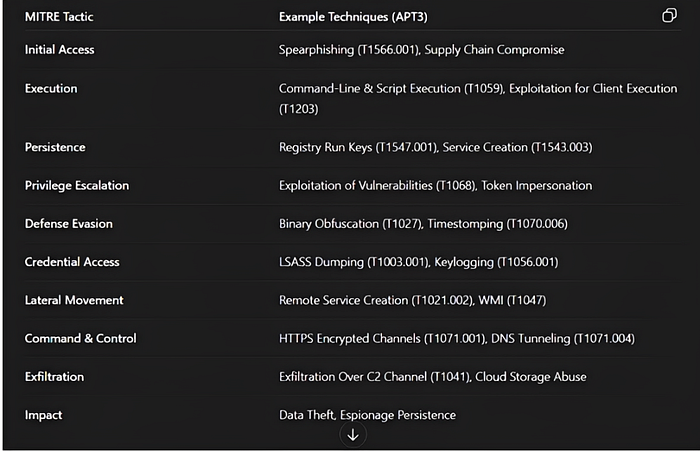Click the 'Command-Line & Script Execution (T1059)' text
The image size is (700, 451).
(x=392, y=88)
